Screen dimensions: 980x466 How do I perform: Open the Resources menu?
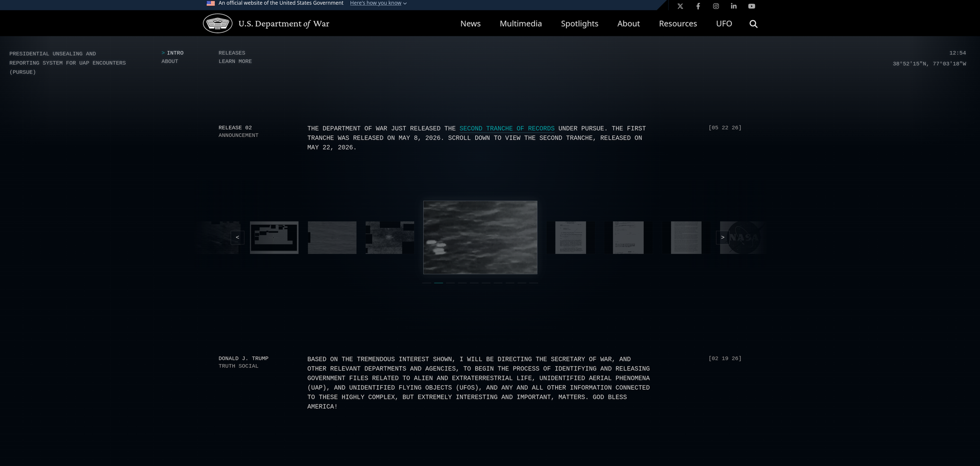[x=678, y=24]
